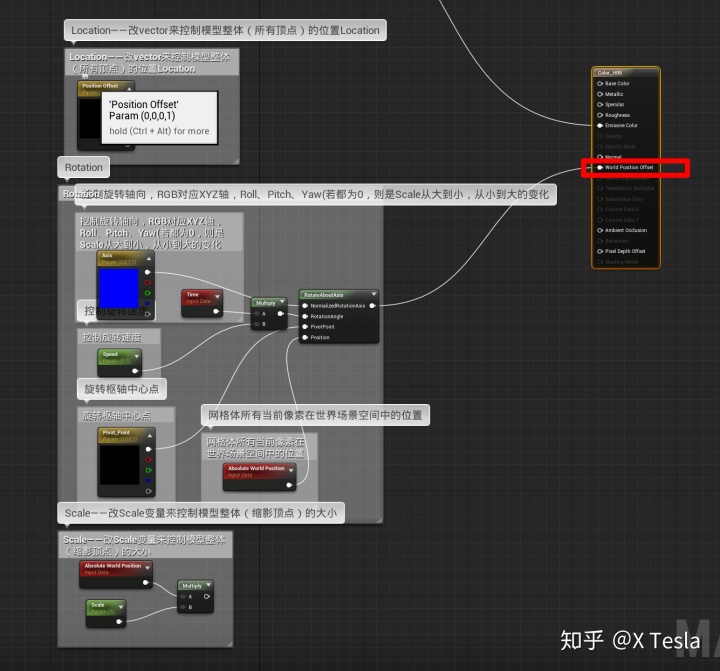Click the RotationAngle input pin

point(305,316)
